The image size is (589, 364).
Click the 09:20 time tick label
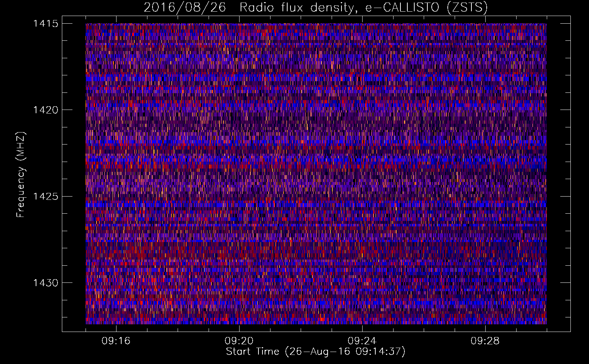tap(239, 341)
